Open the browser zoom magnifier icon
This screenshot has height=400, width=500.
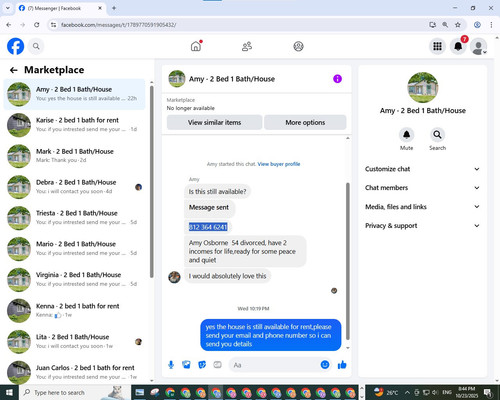(445, 25)
